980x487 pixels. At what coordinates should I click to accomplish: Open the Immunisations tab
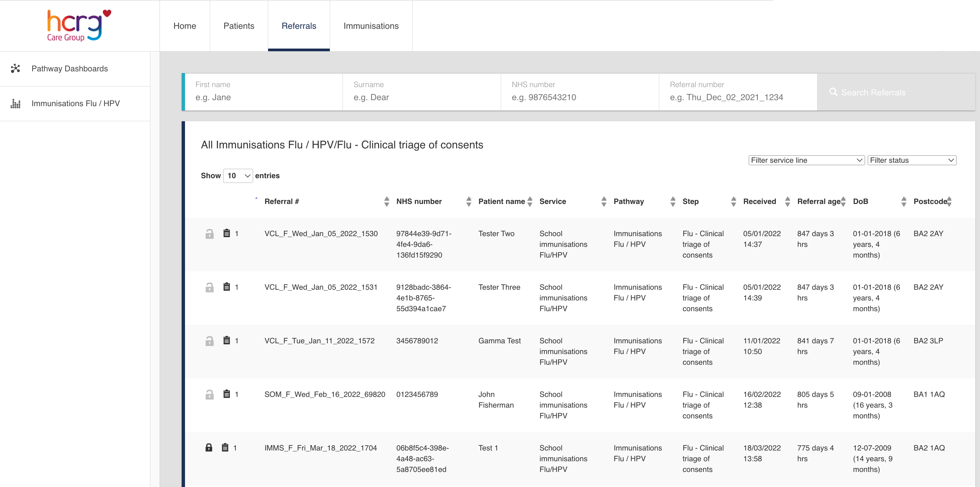click(371, 26)
